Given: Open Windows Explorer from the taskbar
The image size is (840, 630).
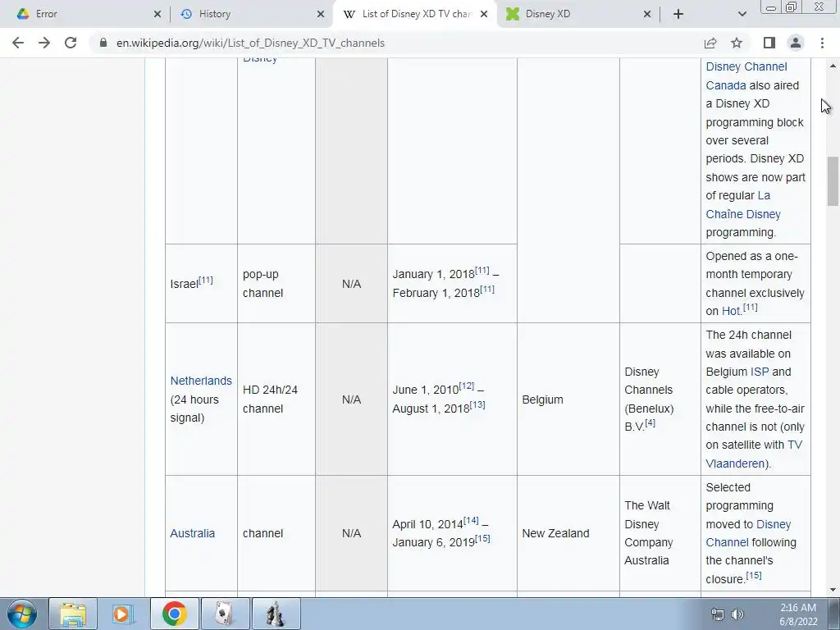Looking at the screenshot, I should (x=73, y=614).
